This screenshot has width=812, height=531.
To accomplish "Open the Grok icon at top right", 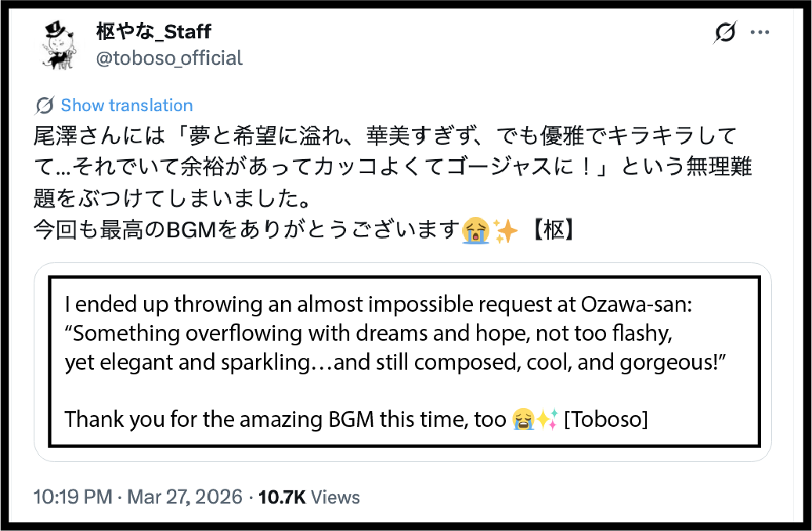I will coord(725,33).
